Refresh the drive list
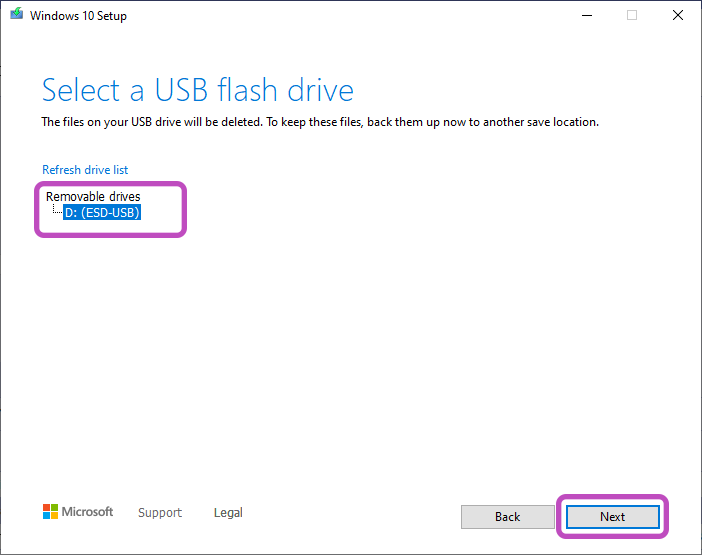 click(x=85, y=170)
